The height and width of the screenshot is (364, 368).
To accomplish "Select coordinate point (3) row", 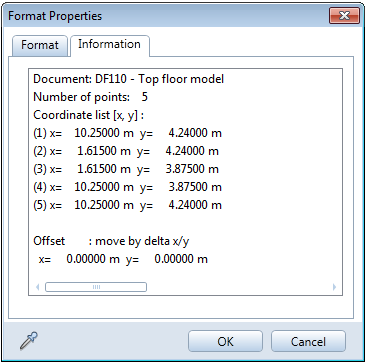I will pos(126,169).
